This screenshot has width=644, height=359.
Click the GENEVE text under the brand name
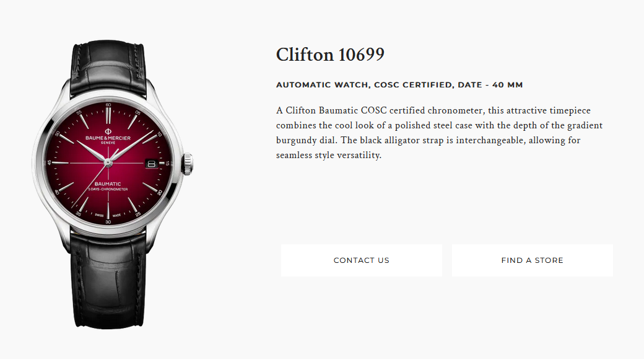108,143
